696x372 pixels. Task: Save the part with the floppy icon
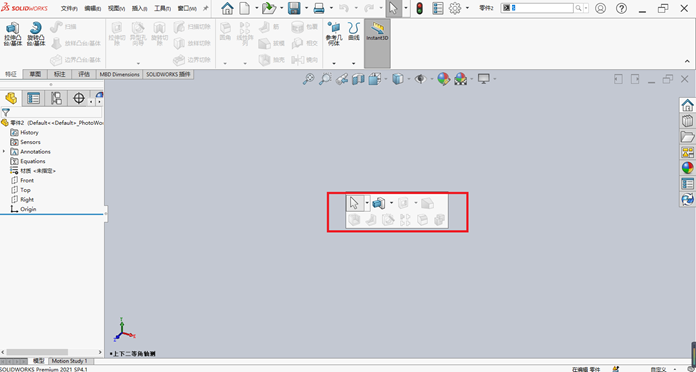[294, 8]
